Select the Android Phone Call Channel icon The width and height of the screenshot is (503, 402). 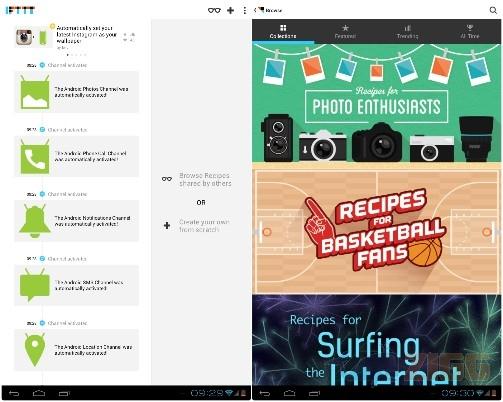[x=35, y=157]
